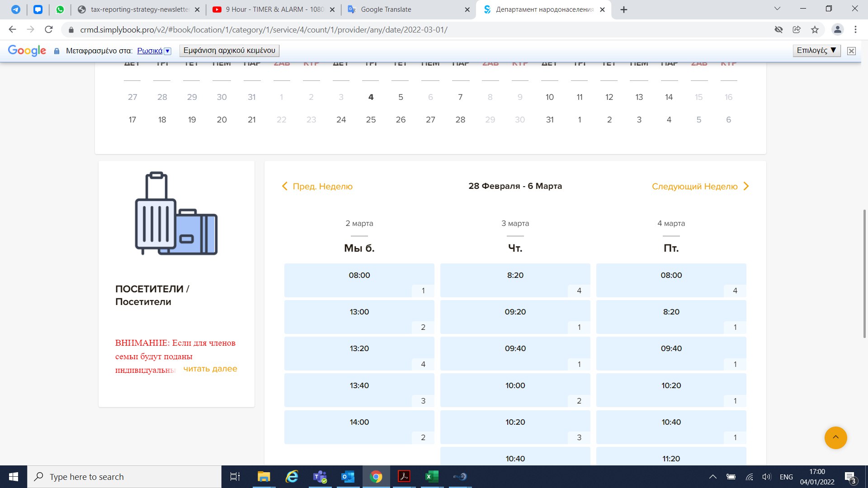Reload the page with refresh icon
The image size is (868, 488).
(49, 30)
